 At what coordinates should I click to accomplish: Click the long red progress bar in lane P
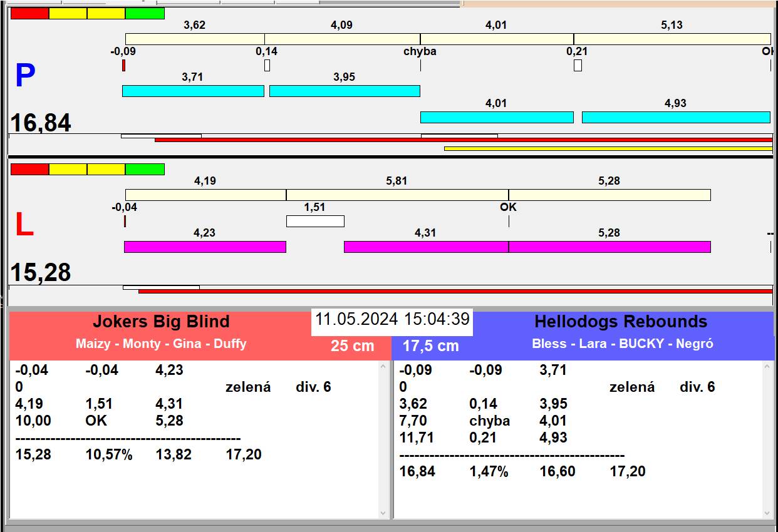pyautogui.click(x=464, y=140)
